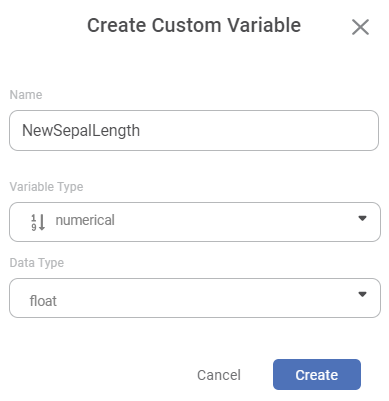Open the Data Type combo box
This screenshot has width=389, height=401.
pyautogui.click(x=195, y=298)
